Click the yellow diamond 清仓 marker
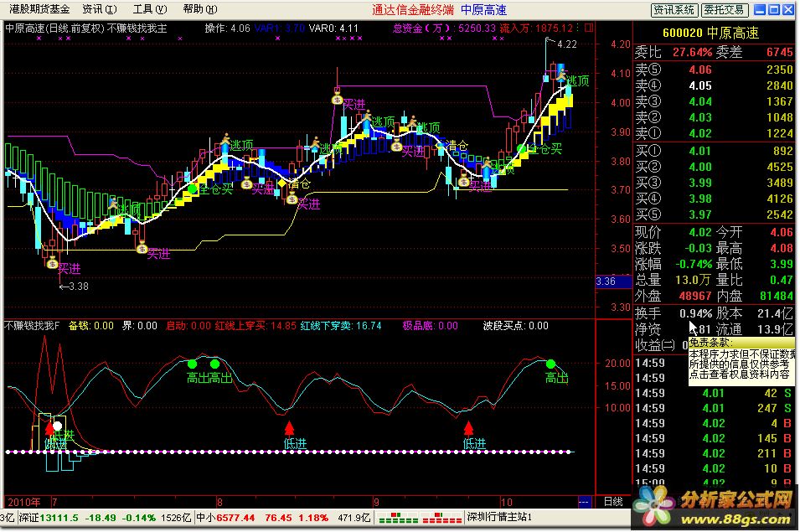Viewport: 800px width, 532px height. pos(281,183)
